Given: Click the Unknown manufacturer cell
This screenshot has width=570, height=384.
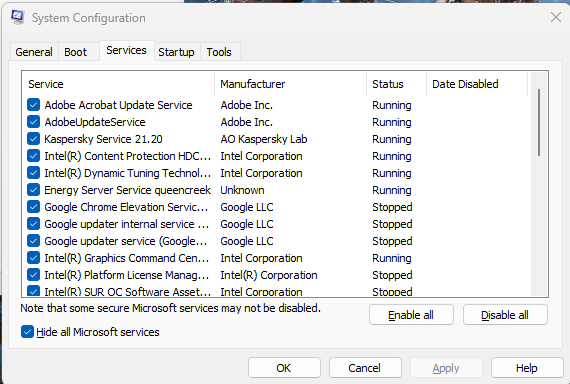Looking at the screenshot, I should coord(242,190).
